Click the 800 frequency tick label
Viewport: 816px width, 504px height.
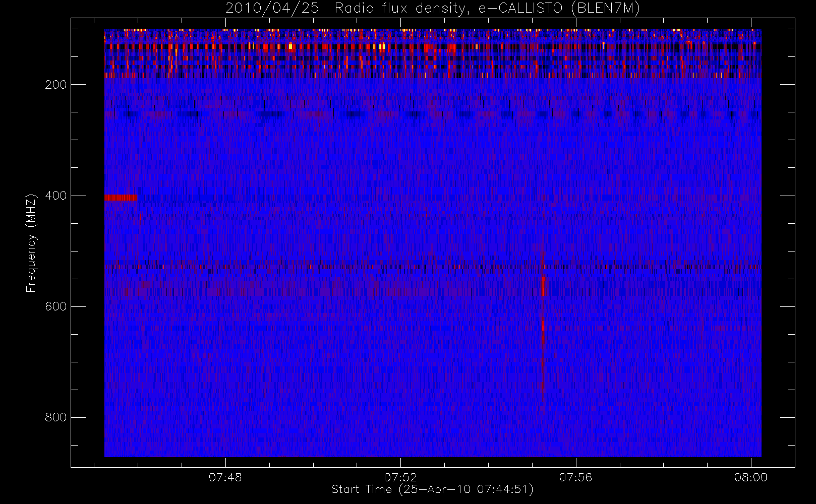(56, 417)
